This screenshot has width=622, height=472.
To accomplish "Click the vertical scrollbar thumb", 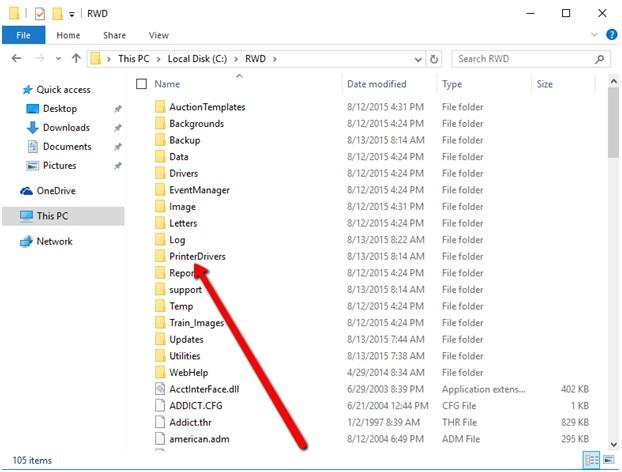I will tap(613, 123).
